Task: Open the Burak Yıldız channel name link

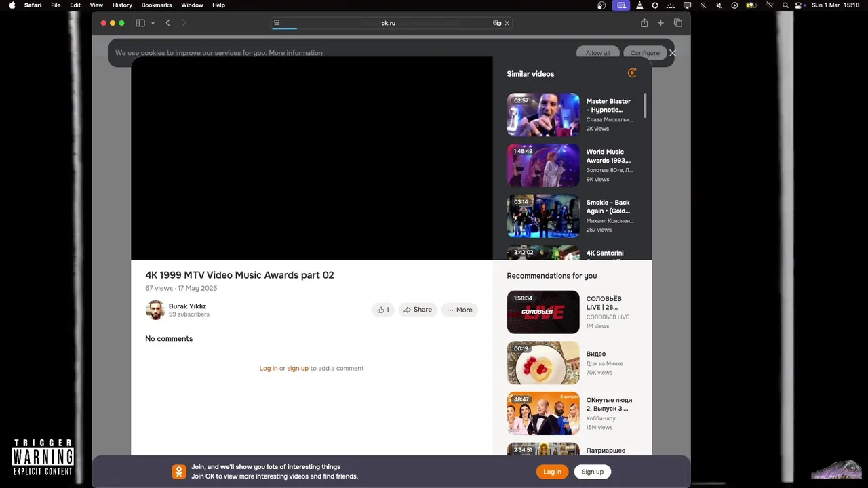Action: click(x=187, y=306)
